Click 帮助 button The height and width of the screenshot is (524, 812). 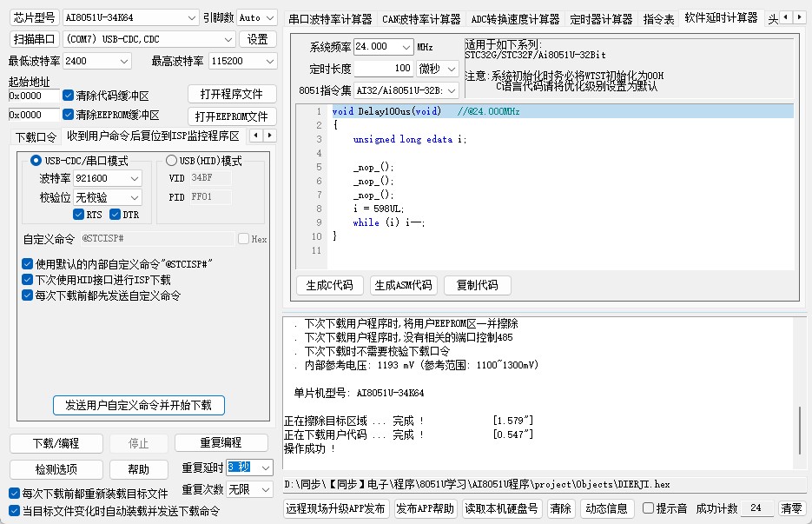139,469
